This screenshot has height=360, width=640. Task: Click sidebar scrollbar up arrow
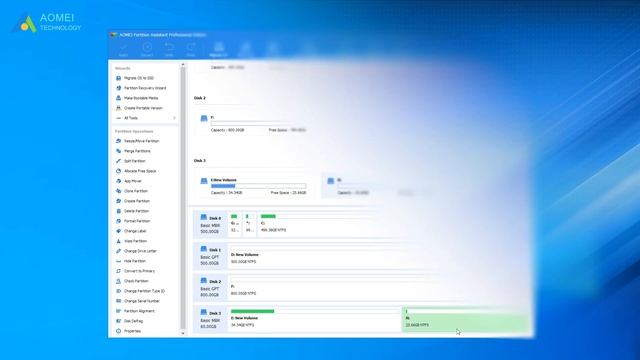pos(183,64)
